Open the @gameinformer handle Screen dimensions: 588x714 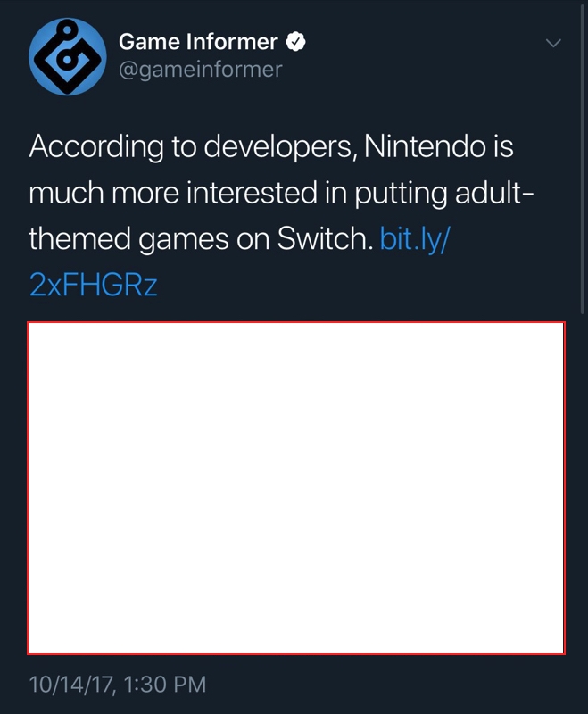point(201,71)
